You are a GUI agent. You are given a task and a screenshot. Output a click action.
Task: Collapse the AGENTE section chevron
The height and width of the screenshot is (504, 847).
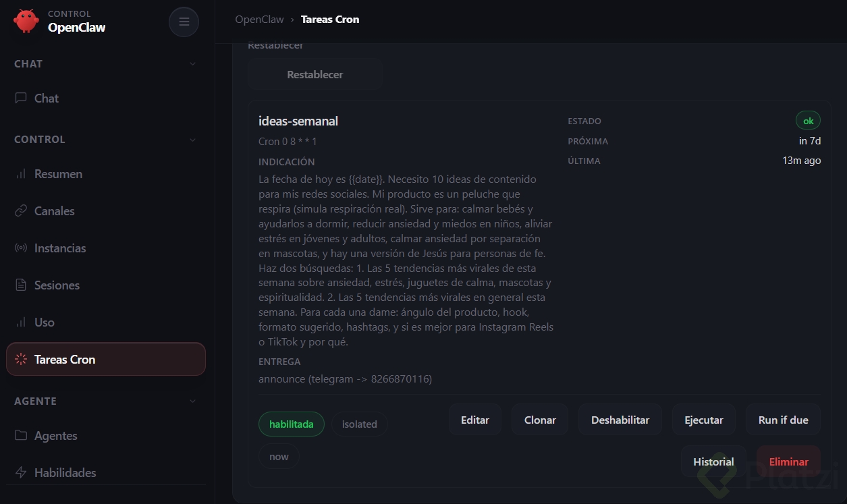click(192, 401)
